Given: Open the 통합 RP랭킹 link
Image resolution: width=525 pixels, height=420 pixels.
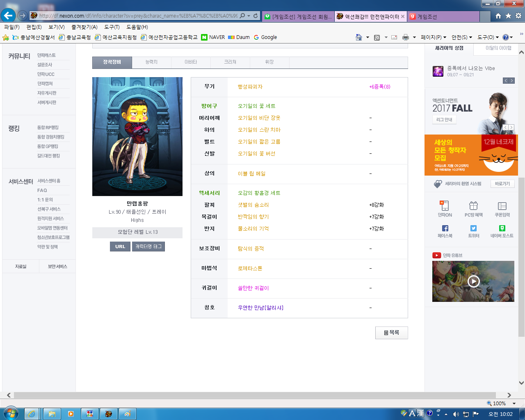Looking at the screenshot, I should [48, 128].
